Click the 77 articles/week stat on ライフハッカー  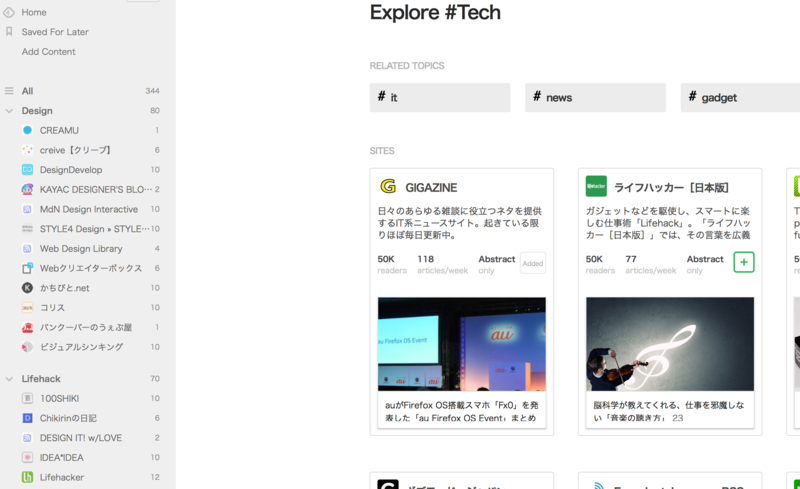[651, 264]
